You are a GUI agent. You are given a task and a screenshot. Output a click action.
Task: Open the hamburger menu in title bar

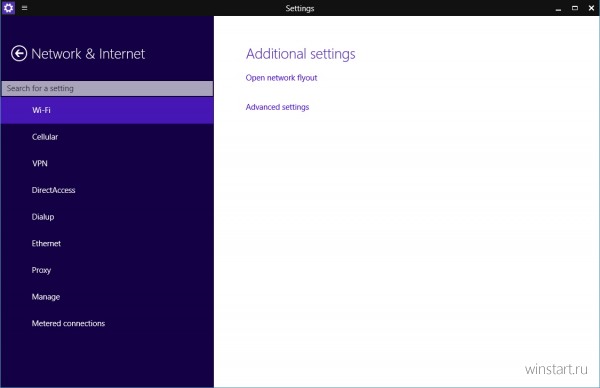24,8
